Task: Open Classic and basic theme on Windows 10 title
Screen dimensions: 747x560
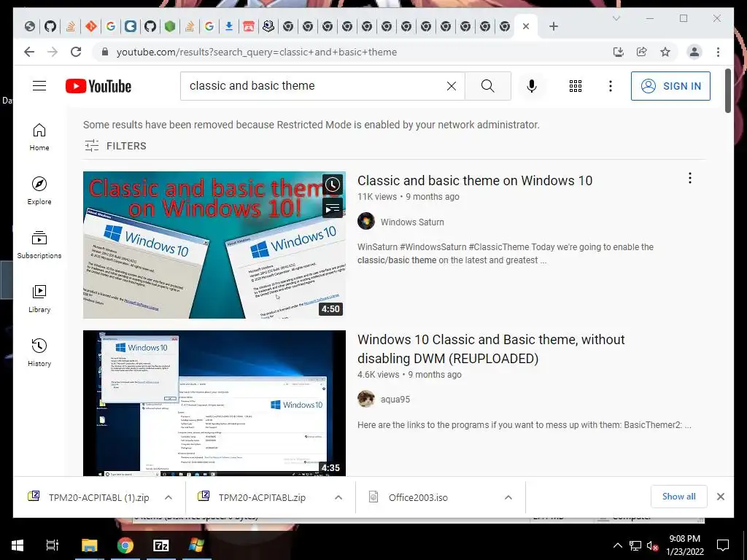Action: pos(475,181)
